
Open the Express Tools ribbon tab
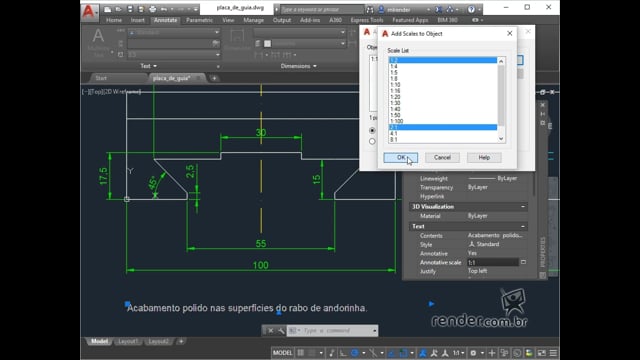pos(367,20)
